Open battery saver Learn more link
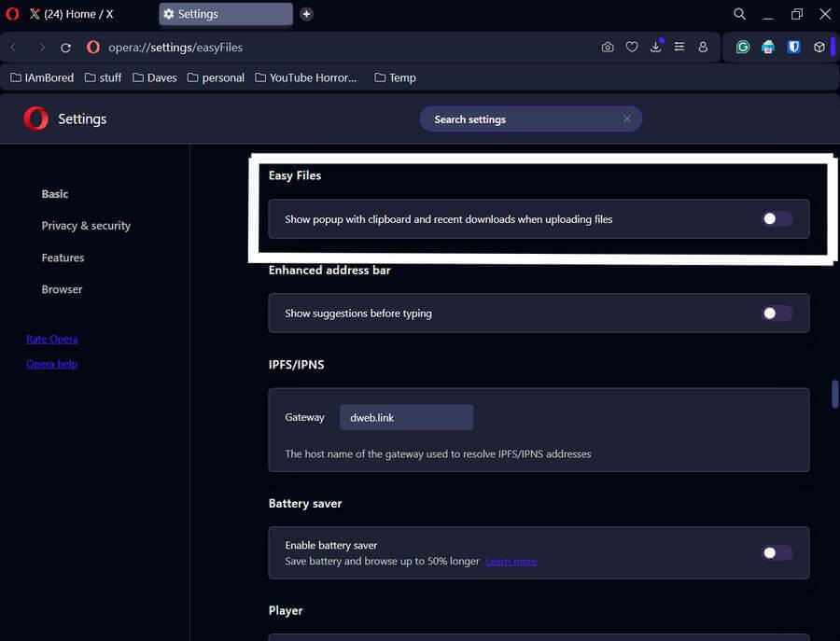Viewport: 840px width, 641px height. coord(511,561)
